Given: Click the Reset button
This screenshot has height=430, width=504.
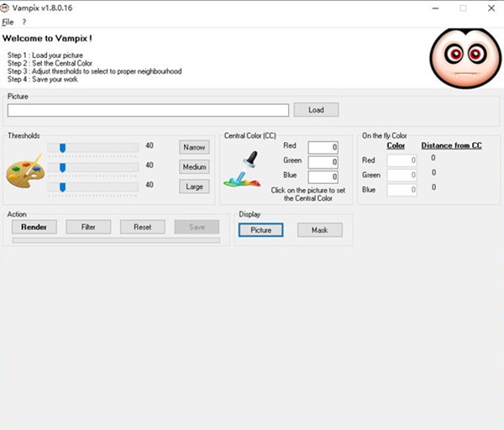Looking at the screenshot, I should [143, 227].
